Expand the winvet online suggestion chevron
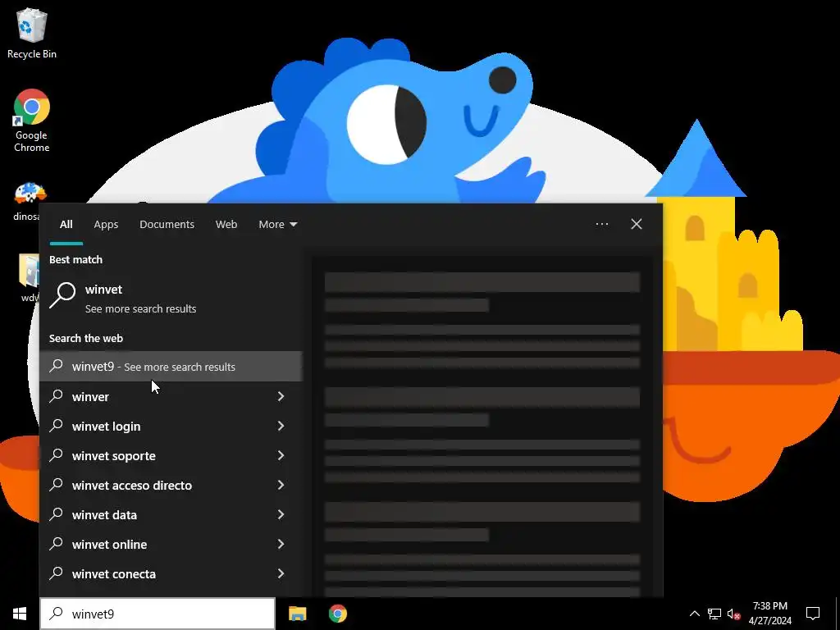 click(281, 543)
